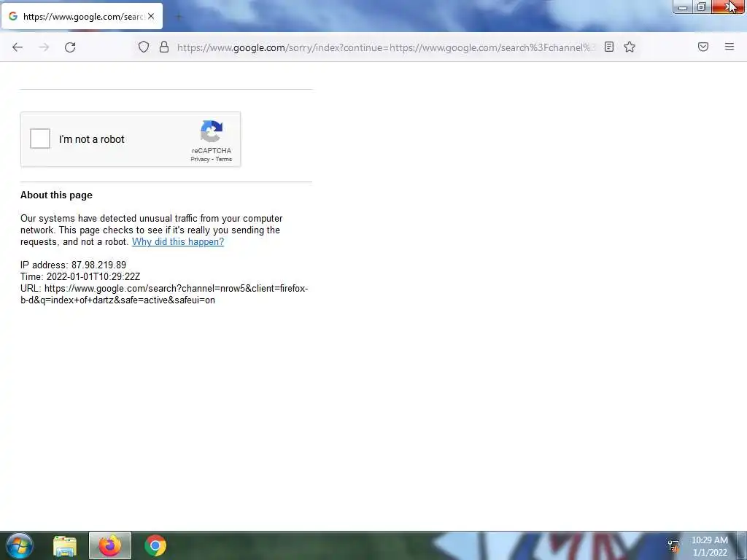Click the "About this page" heading
The height and width of the screenshot is (560, 747).
pyautogui.click(x=56, y=195)
